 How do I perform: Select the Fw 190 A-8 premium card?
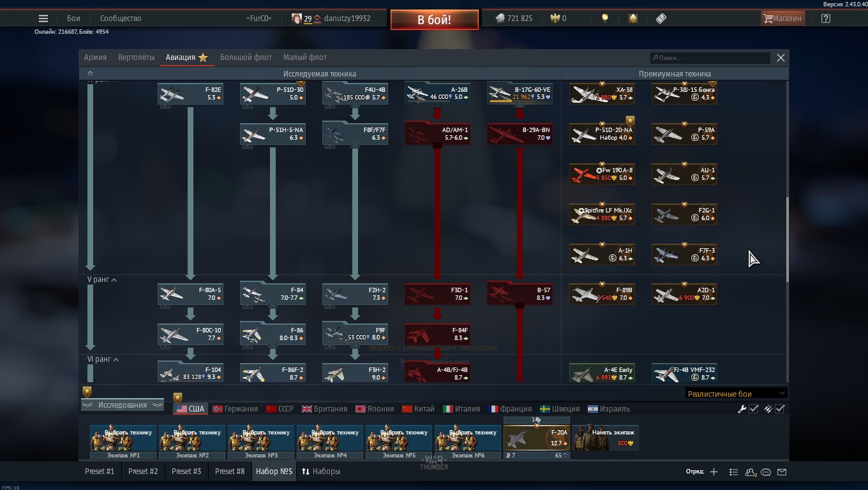point(602,174)
